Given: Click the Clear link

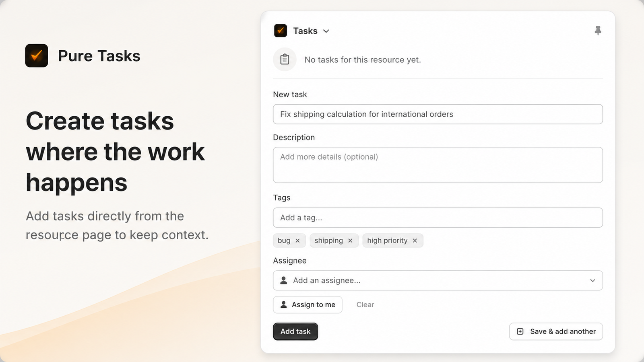Looking at the screenshot, I should coord(365,305).
